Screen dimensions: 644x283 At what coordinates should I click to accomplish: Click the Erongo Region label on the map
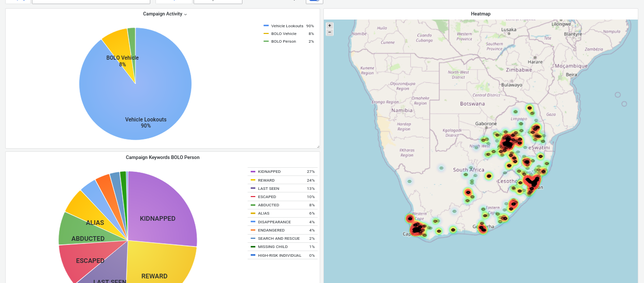[x=386, y=102]
